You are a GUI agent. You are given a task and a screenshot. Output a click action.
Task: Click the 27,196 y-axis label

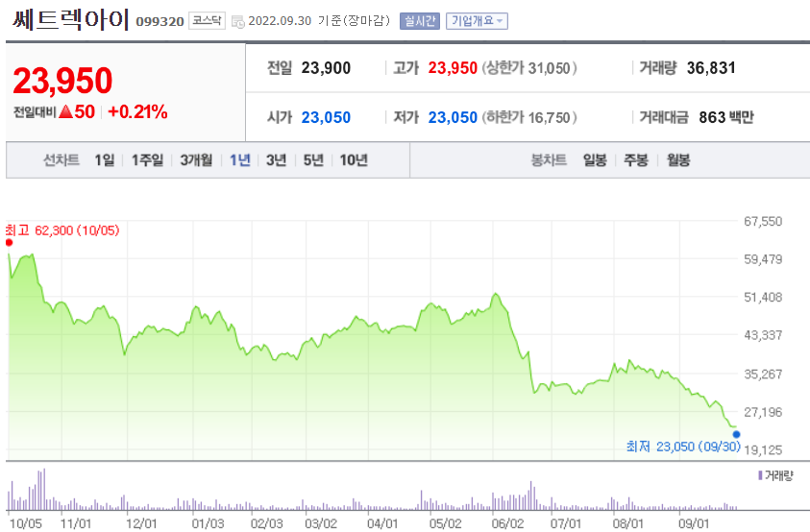[763, 412]
